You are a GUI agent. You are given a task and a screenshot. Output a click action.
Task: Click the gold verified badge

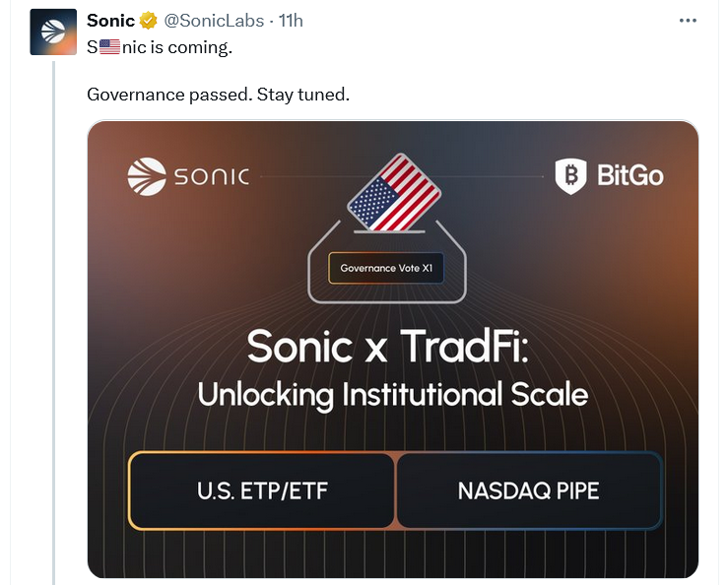(x=148, y=21)
